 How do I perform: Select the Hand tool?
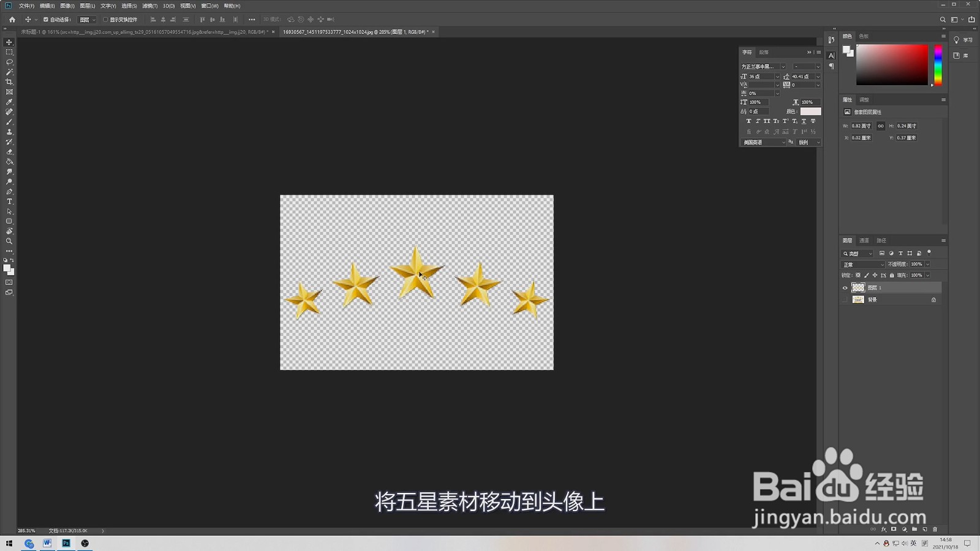point(9,231)
